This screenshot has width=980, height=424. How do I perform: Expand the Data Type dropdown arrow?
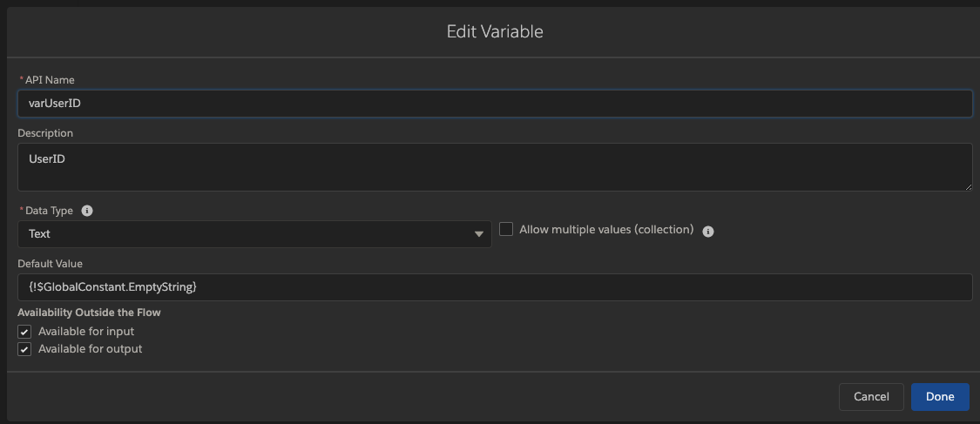(478, 234)
